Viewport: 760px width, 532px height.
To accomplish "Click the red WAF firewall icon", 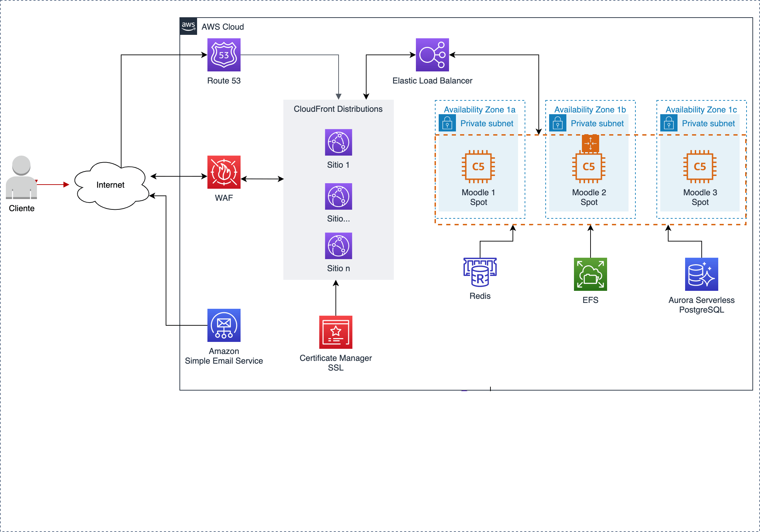I will 224,172.
